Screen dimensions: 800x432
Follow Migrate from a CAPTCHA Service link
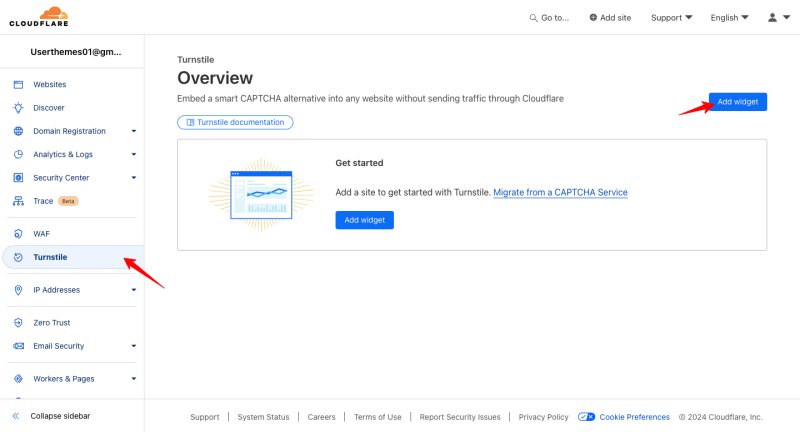point(560,192)
